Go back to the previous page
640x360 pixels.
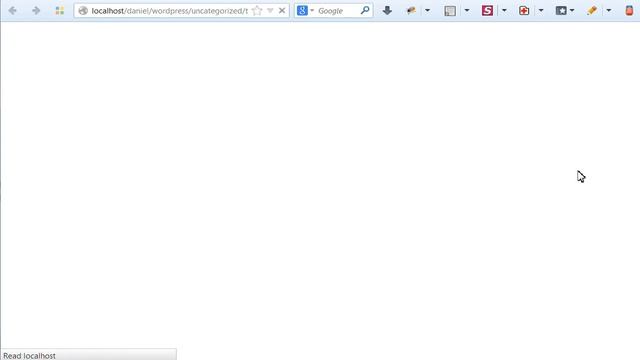[x=12, y=11]
